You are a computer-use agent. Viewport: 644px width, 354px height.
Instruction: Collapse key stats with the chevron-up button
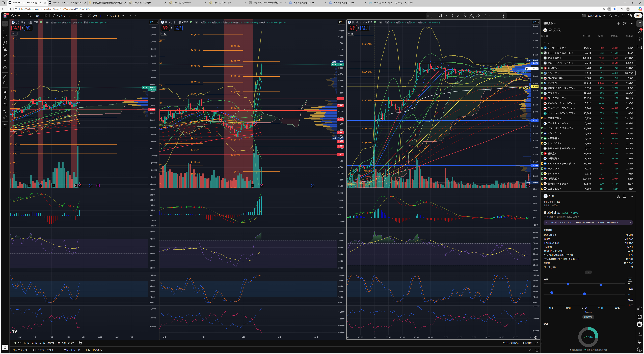click(588, 272)
